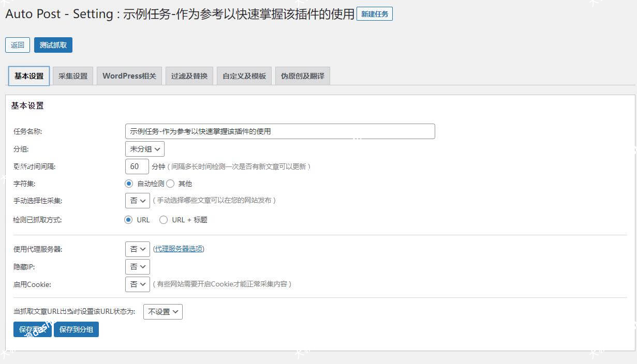Open the 隐藏IP dropdown
This screenshot has height=364, width=637.
point(137,266)
